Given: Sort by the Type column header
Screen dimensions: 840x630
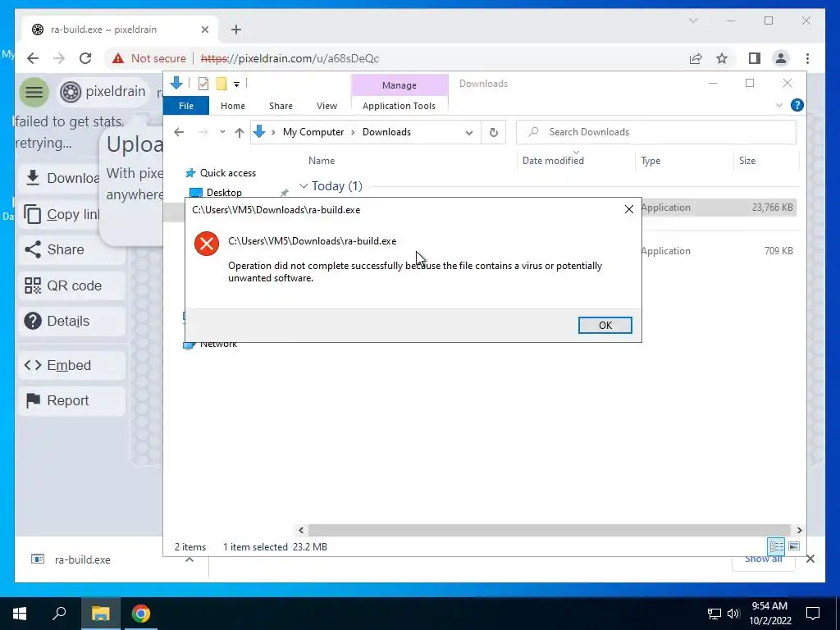Looking at the screenshot, I should point(651,161).
